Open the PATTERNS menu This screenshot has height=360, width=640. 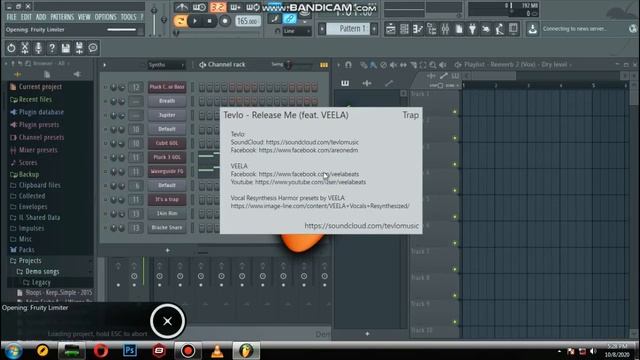click(x=62, y=17)
